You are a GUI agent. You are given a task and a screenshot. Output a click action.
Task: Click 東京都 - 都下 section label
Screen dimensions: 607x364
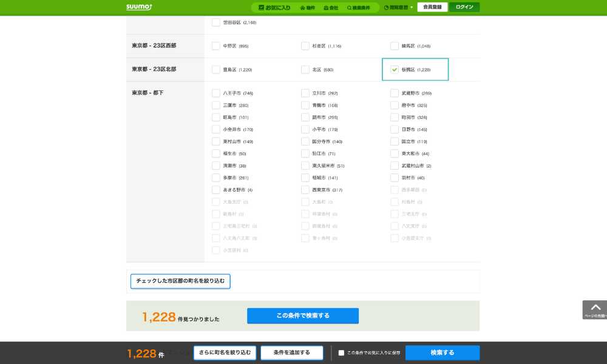click(148, 93)
